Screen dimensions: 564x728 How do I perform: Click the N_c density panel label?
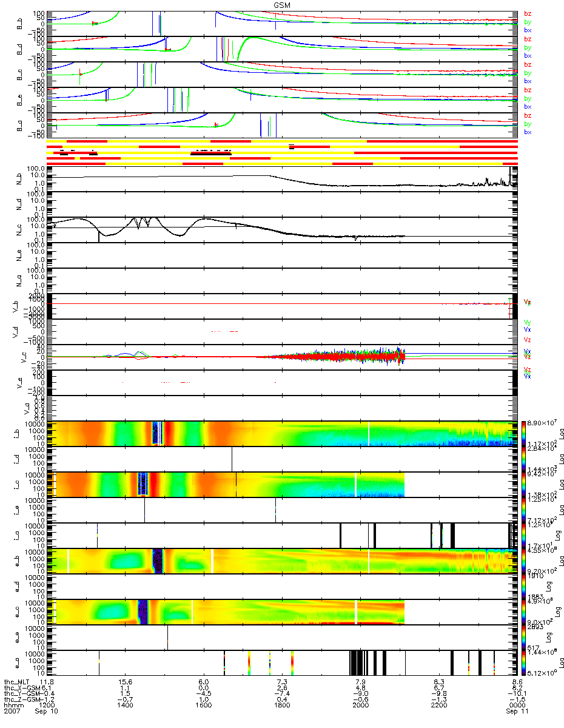pyautogui.click(x=20, y=229)
